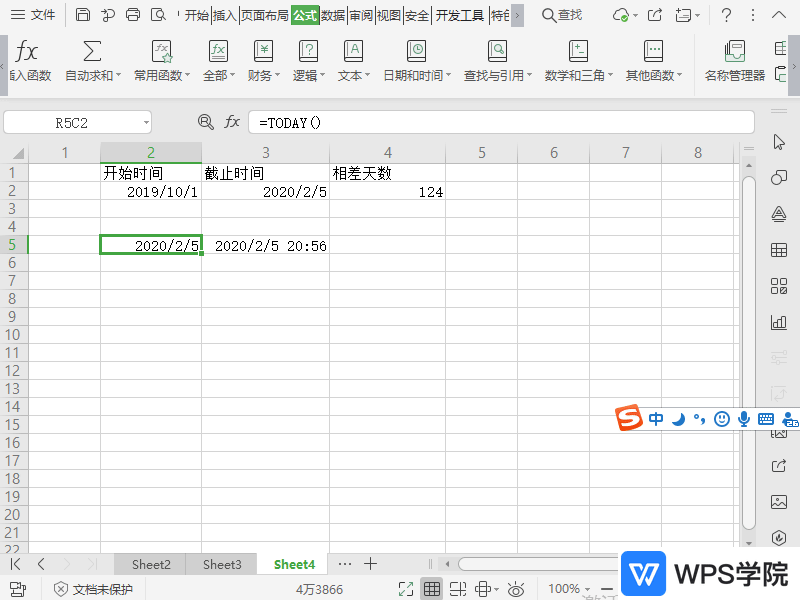Switch to Normal grid view

pos(432,589)
